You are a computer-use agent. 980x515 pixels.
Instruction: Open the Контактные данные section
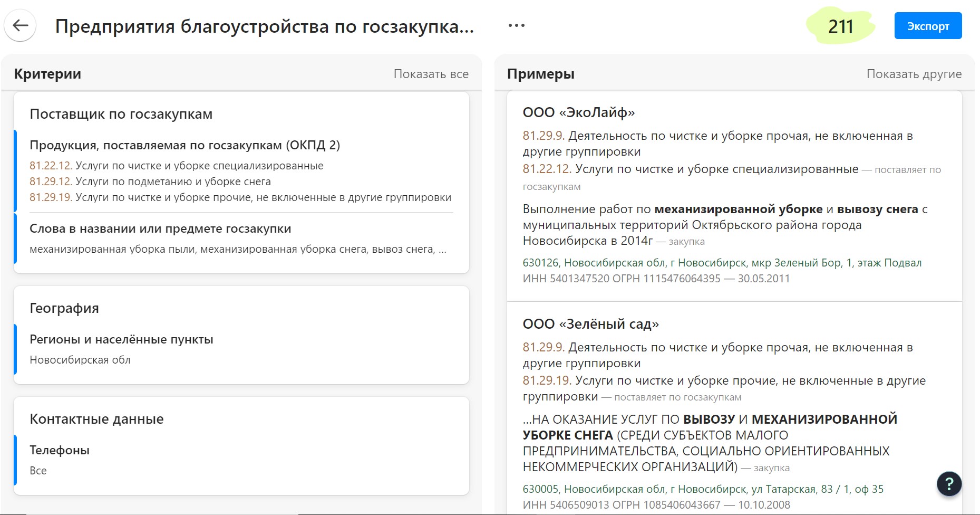[x=96, y=419]
